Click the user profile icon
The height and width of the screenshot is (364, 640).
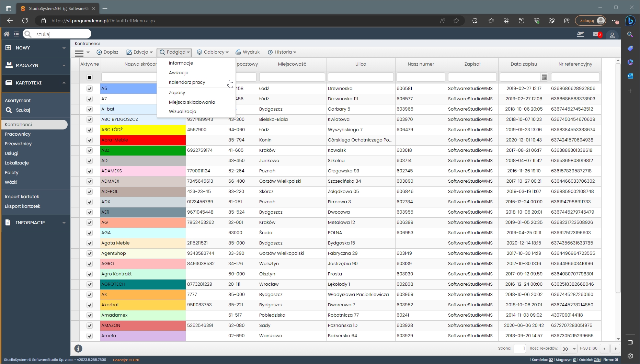tap(612, 35)
